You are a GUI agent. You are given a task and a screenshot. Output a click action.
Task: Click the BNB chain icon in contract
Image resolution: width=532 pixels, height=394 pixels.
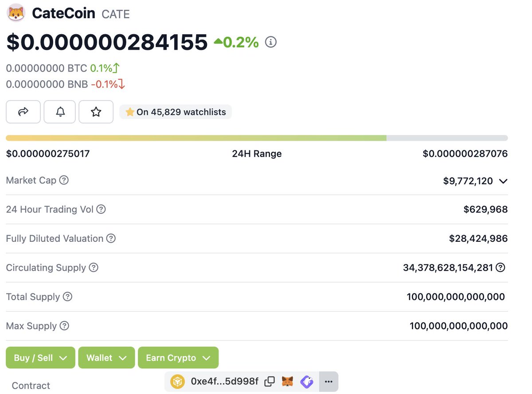click(178, 382)
